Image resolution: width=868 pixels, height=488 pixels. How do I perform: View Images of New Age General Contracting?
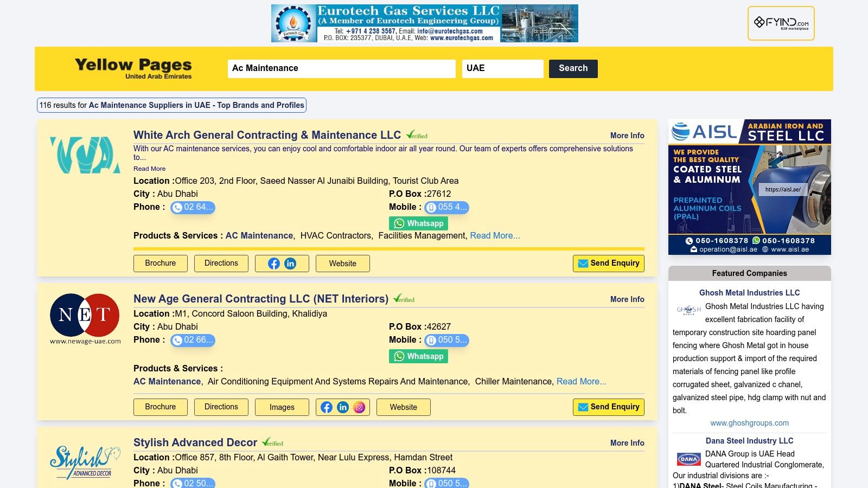(x=282, y=407)
